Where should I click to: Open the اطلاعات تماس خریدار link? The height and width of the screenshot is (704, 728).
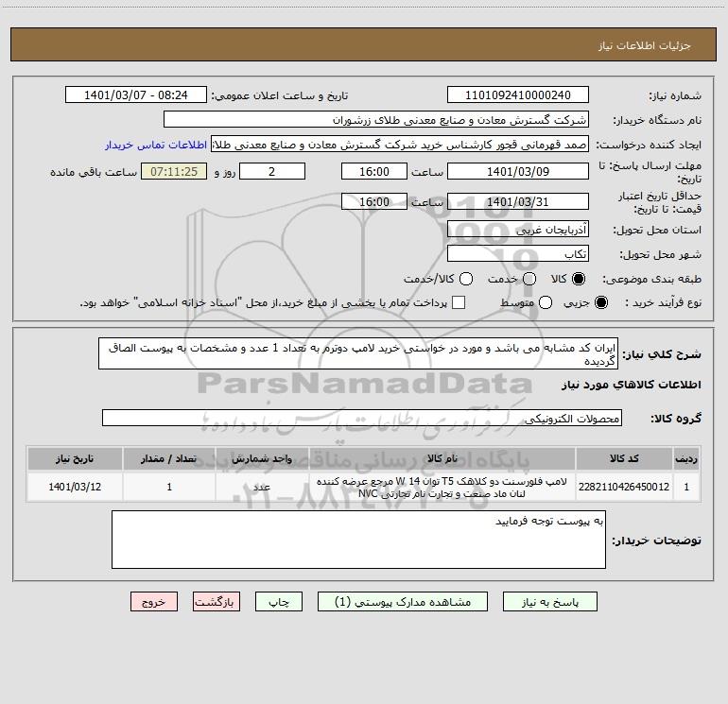click(x=156, y=145)
